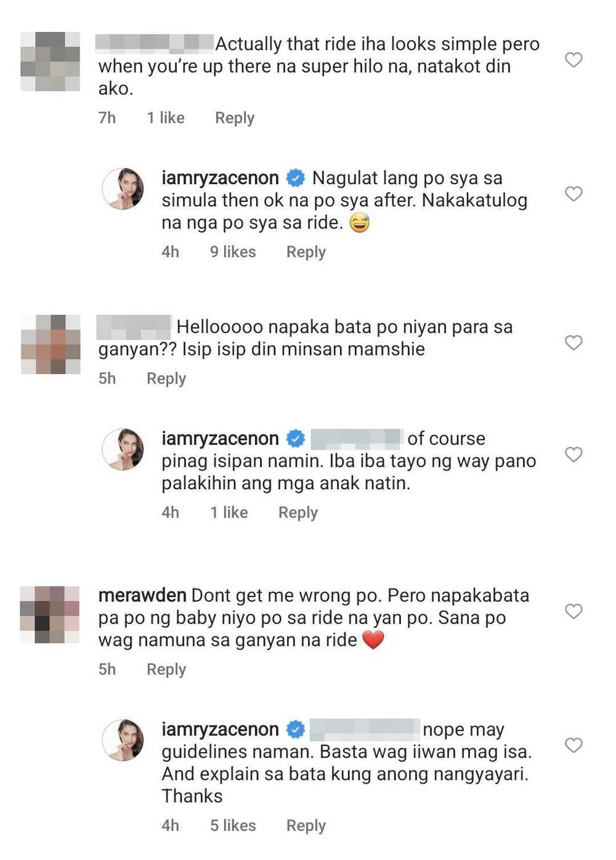Like the 'Nagulat lang po sya' reply
616x860 pixels.
(573, 194)
